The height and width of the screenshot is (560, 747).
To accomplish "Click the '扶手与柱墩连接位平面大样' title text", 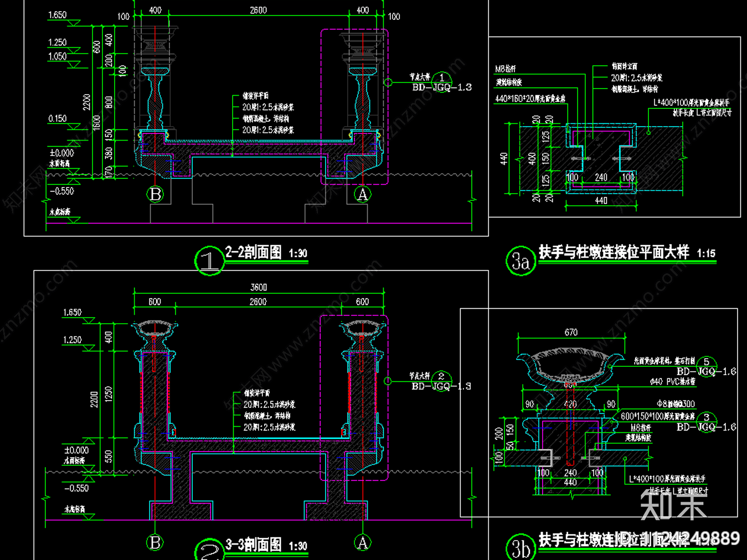I will click(x=614, y=252).
